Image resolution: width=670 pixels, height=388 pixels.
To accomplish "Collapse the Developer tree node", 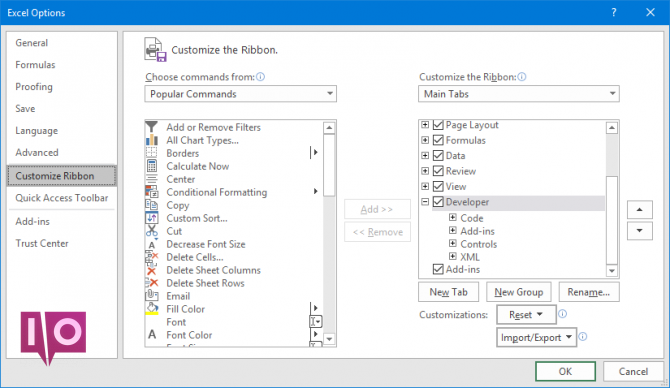I will [425, 202].
